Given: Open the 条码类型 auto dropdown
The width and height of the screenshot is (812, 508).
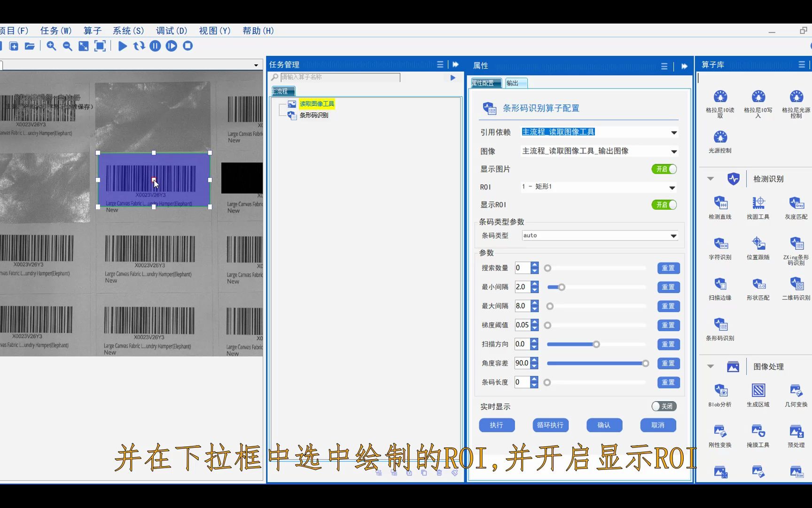Looking at the screenshot, I should (673, 236).
